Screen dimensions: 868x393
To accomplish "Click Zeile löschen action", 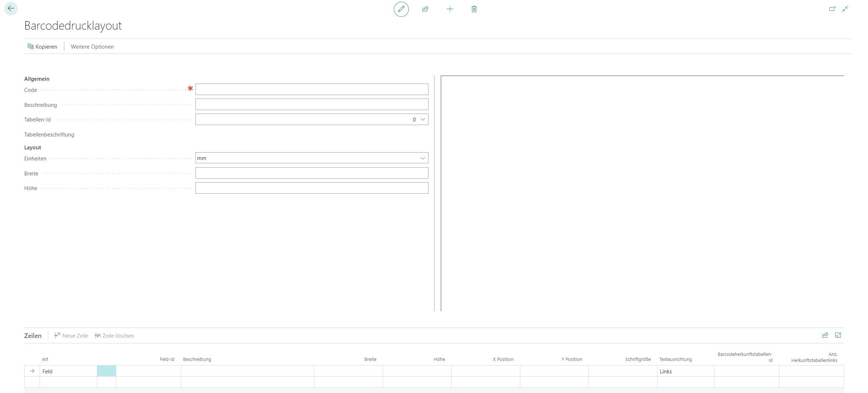I will (114, 335).
